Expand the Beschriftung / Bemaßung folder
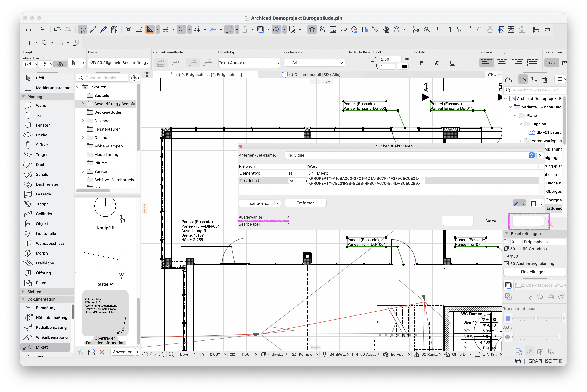Screen dimensions: 587x392 [x=83, y=104]
